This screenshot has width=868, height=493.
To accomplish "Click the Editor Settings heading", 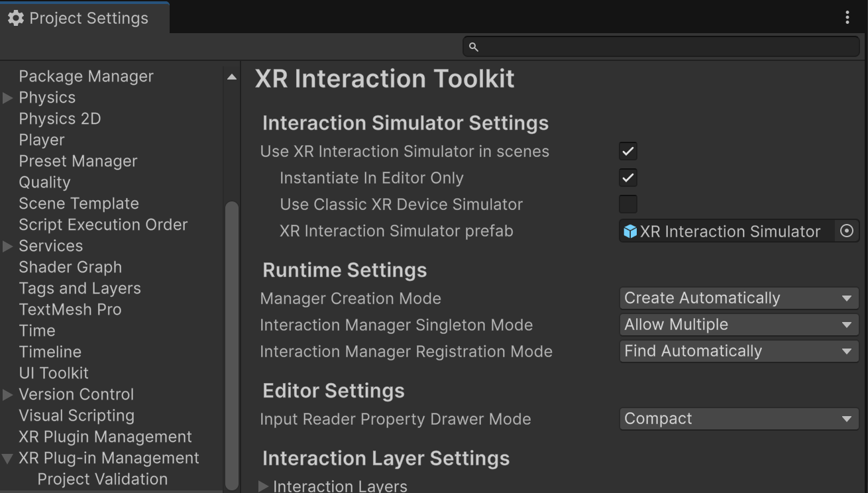I will [333, 391].
